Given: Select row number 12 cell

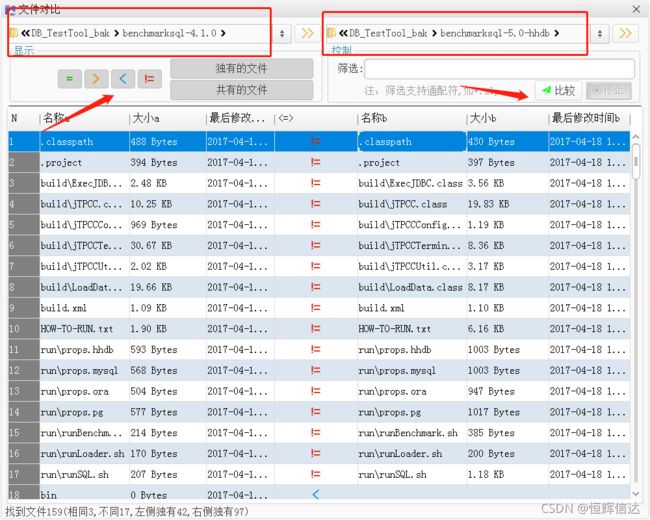Looking at the screenshot, I should pyautogui.click(x=24, y=370).
